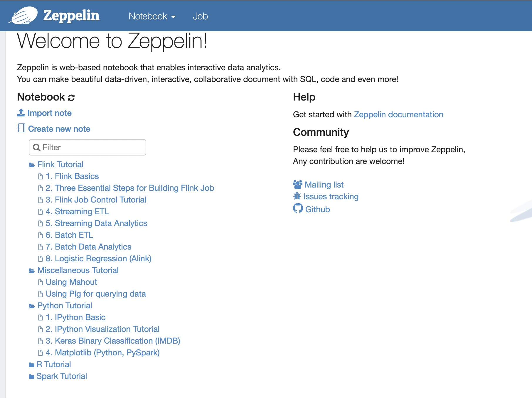This screenshot has width=532, height=398.
Task: Collapse the Flink Tutorial folder icon
Action: pyautogui.click(x=32, y=165)
